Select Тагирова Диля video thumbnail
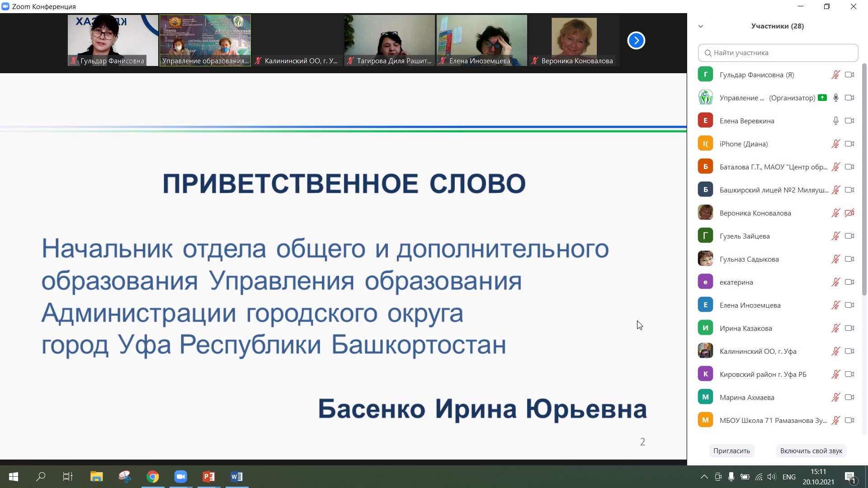 (x=389, y=41)
